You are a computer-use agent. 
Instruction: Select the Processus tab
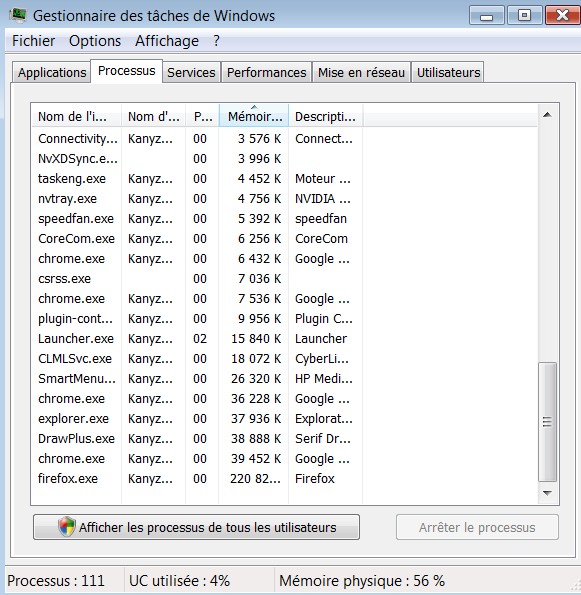[x=126, y=71]
